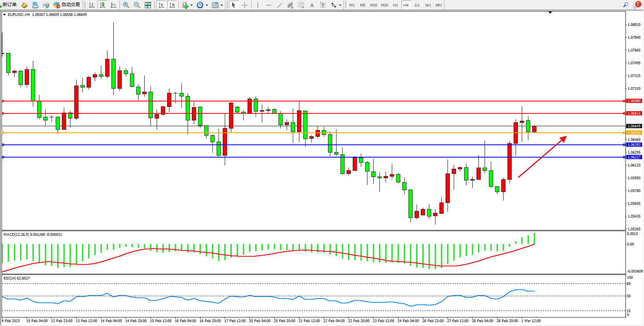Switch chart to bar chart mode
This screenshot has width=644, height=326.
(x=92, y=5)
